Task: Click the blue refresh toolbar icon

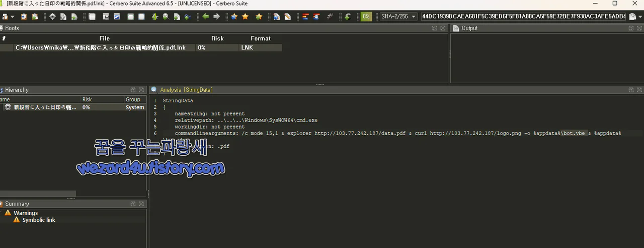Action: (117, 17)
